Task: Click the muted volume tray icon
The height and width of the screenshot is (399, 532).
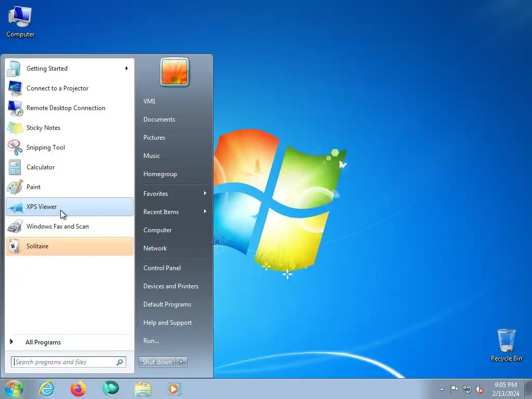Action: pos(480,389)
